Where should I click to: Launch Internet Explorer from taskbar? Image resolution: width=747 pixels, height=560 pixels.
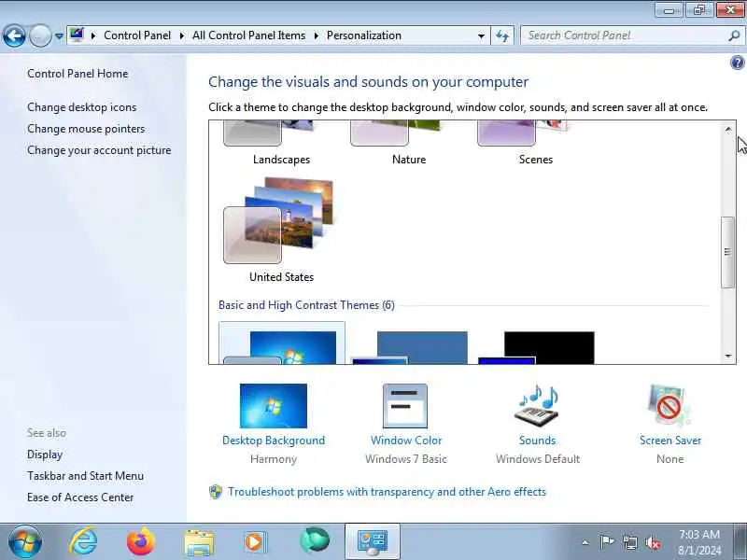pos(83,541)
